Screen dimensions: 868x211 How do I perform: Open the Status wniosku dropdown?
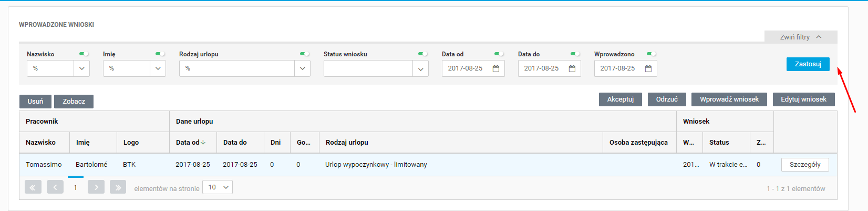(x=420, y=68)
